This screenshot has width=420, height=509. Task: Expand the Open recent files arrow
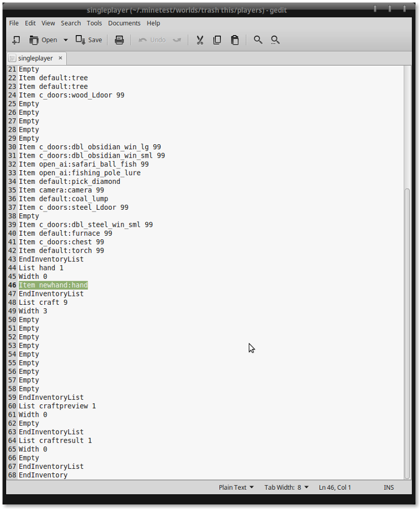66,40
